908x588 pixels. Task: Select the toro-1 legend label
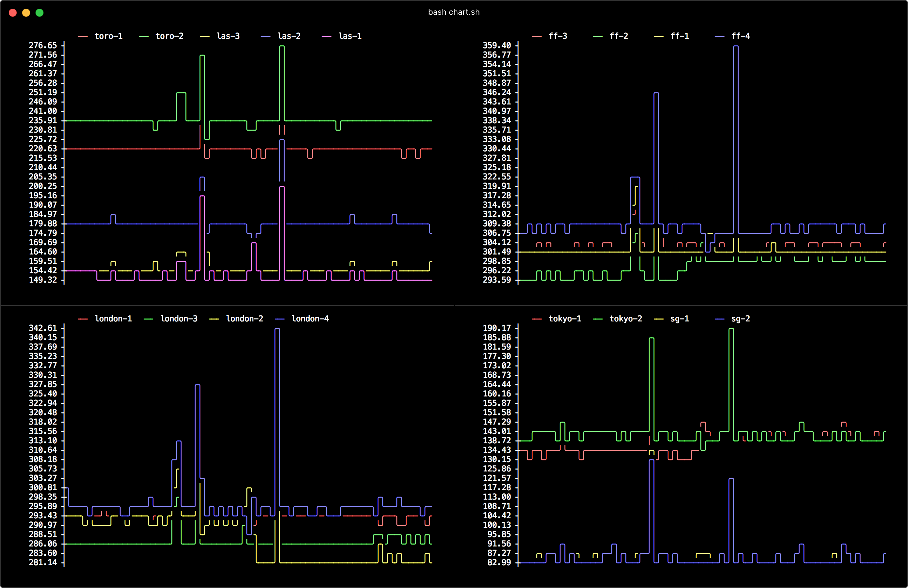click(109, 36)
